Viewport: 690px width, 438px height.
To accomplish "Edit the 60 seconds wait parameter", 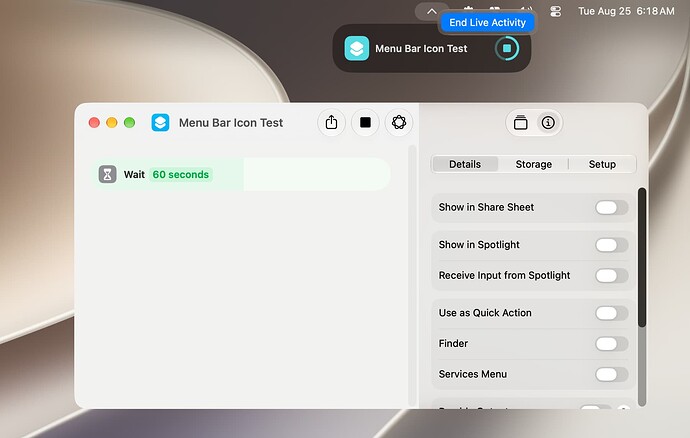I will click(x=180, y=174).
